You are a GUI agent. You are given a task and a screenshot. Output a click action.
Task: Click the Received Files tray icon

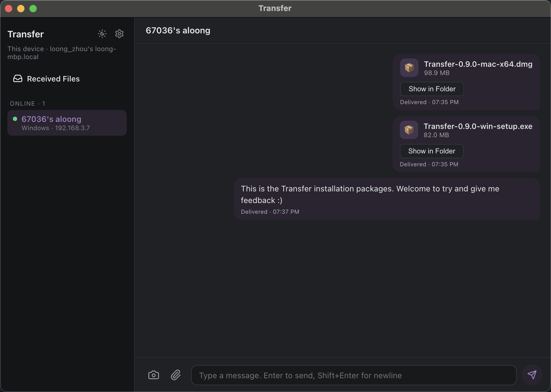(18, 79)
